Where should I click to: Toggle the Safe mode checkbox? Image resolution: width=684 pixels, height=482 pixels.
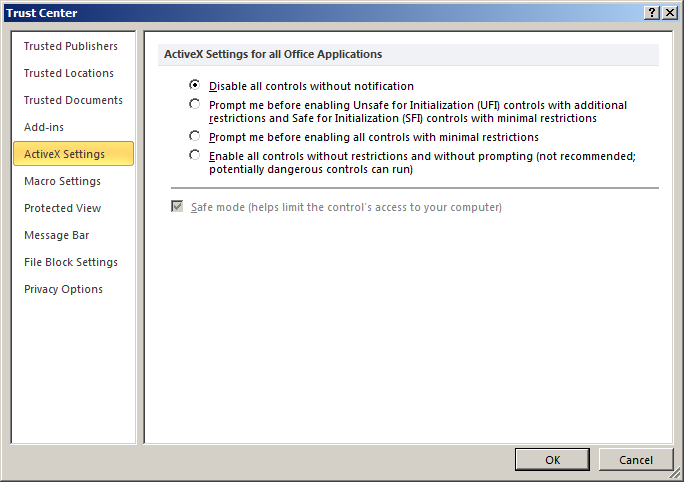[177, 206]
